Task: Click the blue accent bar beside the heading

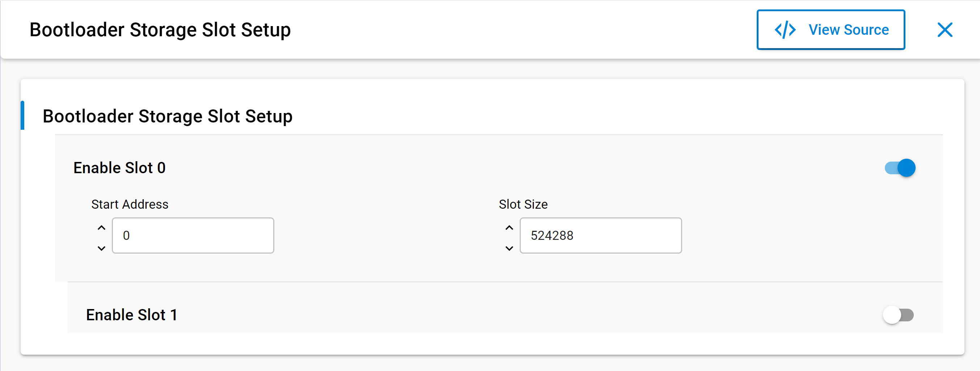Action: [22, 116]
